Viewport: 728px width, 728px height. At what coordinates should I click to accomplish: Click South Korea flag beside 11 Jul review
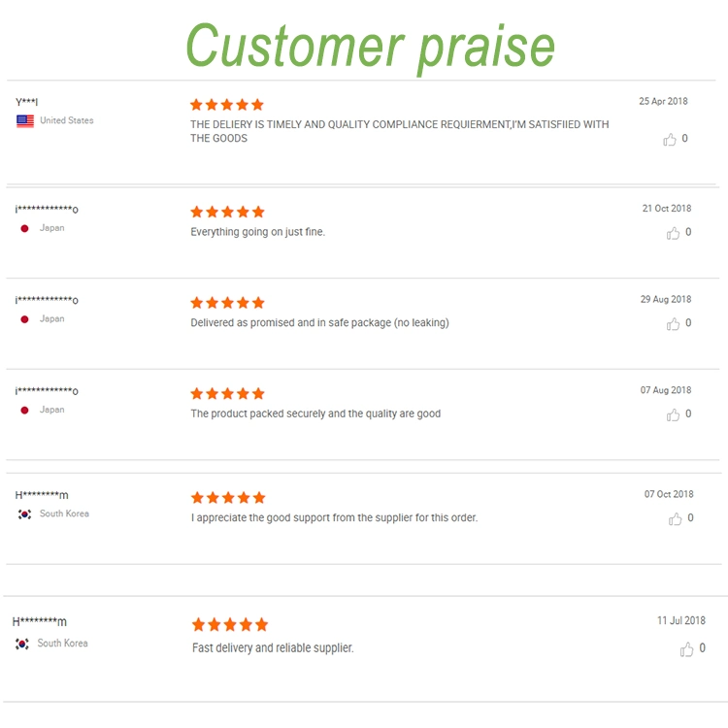22,644
